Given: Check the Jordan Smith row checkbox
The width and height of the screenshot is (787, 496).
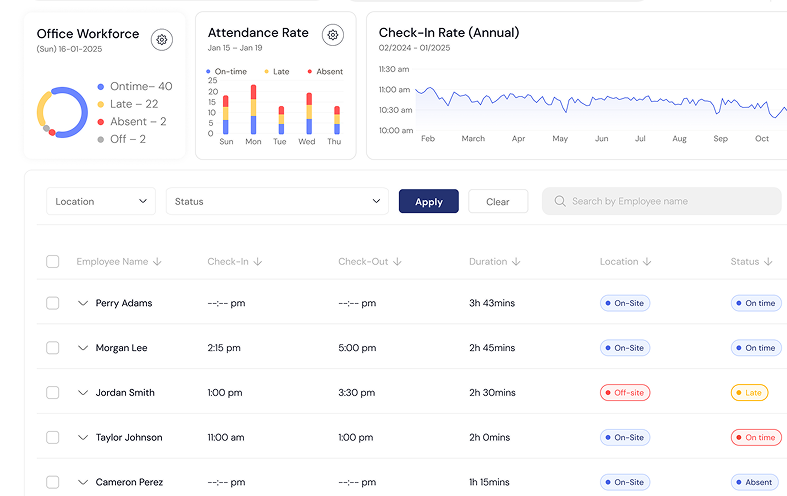Looking at the screenshot, I should coord(53,393).
